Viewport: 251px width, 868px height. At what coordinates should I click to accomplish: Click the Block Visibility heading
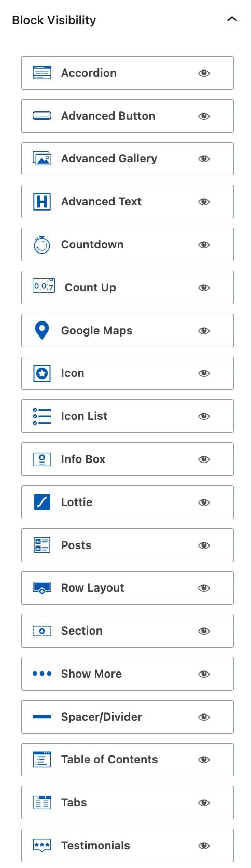click(54, 20)
